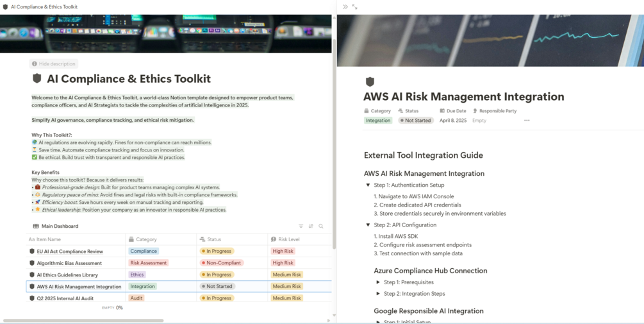Click 'Install AWS SDK' list item
The width and height of the screenshot is (644, 324).
[x=395, y=236]
